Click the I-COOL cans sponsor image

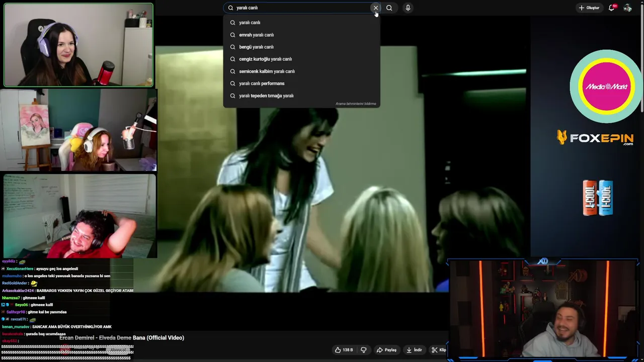point(598,198)
